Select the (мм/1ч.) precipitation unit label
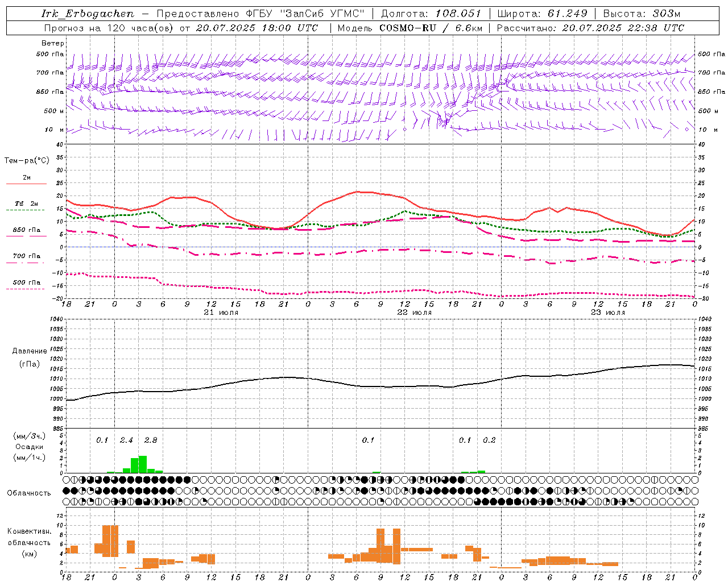Screen dimensions: 728x582 [29, 458]
